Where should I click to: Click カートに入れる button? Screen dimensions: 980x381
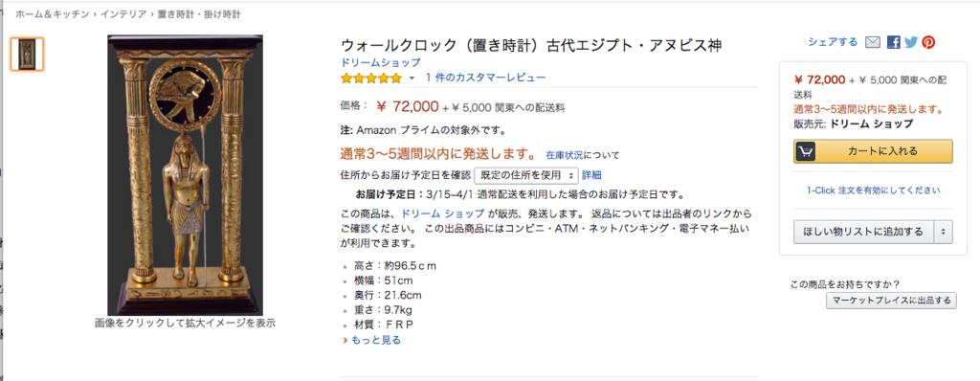tap(873, 151)
